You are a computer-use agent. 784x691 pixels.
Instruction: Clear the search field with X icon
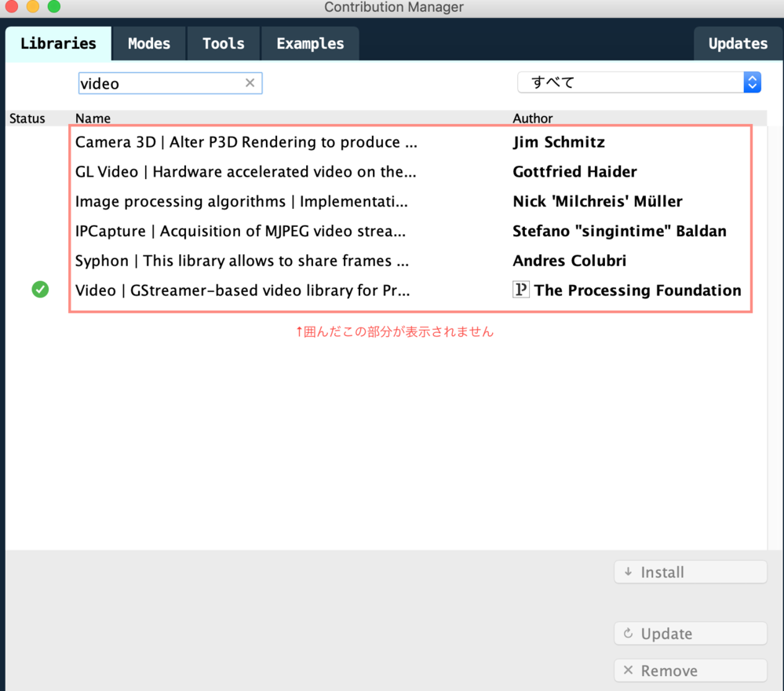click(x=250, y=83)
